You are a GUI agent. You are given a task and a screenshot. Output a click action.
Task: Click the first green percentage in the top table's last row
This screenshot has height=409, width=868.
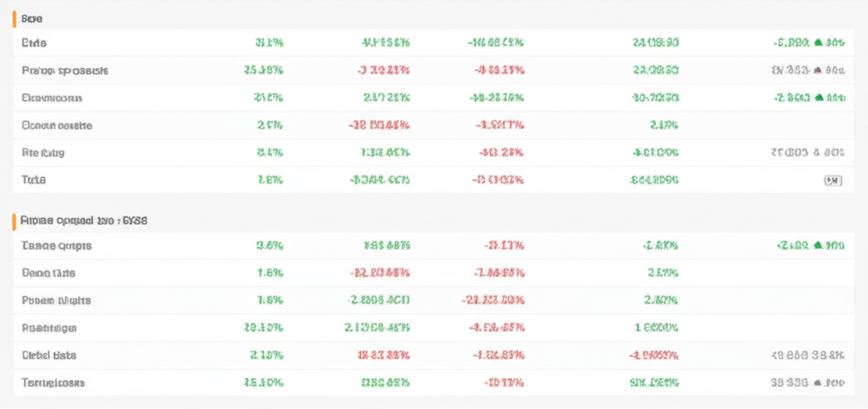click(x=270, y=181)
